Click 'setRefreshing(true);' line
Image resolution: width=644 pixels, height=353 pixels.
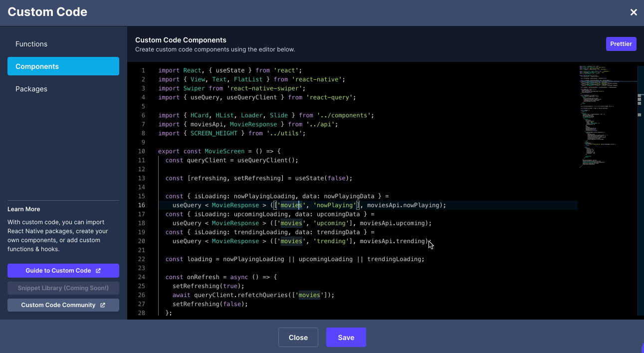click(209, 286)
